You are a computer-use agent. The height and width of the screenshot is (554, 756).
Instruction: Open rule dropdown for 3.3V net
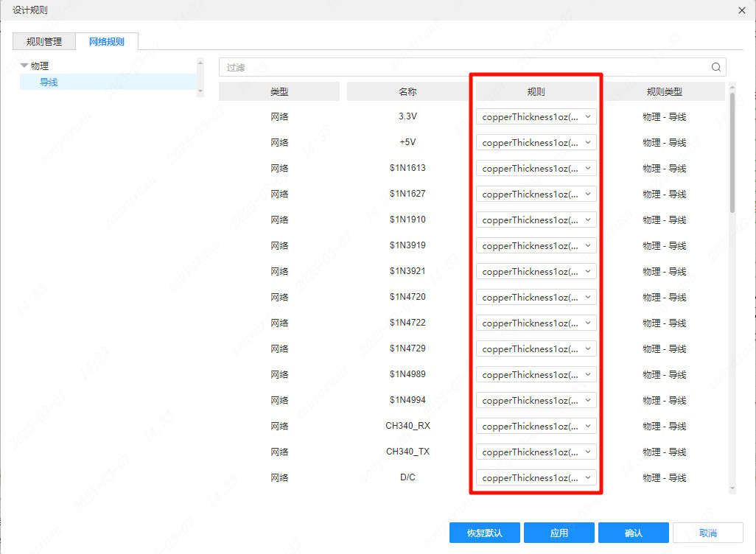coord(536,116)
